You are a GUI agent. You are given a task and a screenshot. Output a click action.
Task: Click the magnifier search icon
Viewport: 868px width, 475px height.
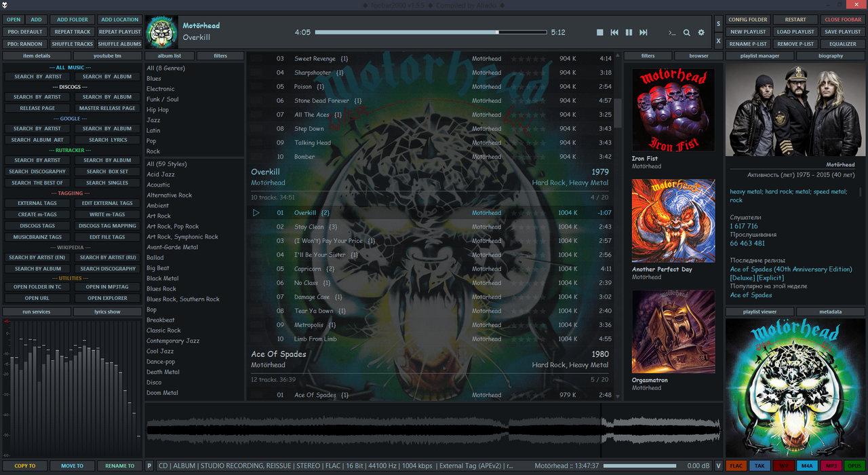pos(686,33)
